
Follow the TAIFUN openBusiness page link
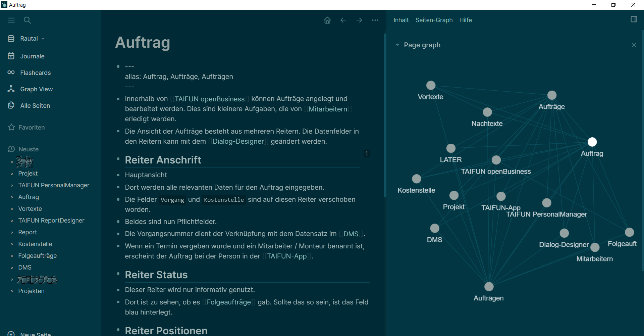coord(209,99)
